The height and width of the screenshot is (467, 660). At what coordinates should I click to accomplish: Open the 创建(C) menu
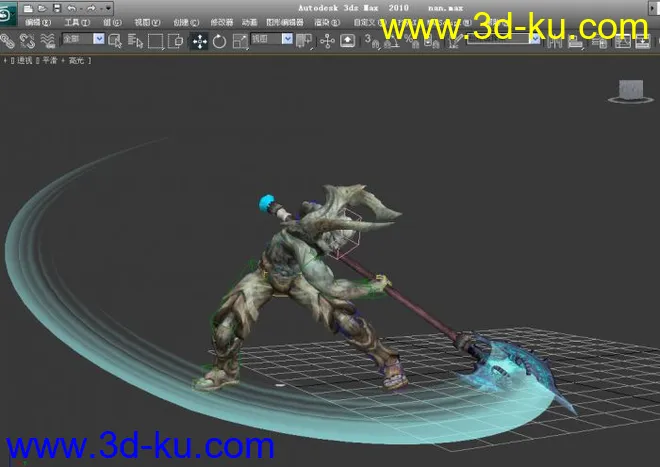pyautogui.click(x=186, y=22)
